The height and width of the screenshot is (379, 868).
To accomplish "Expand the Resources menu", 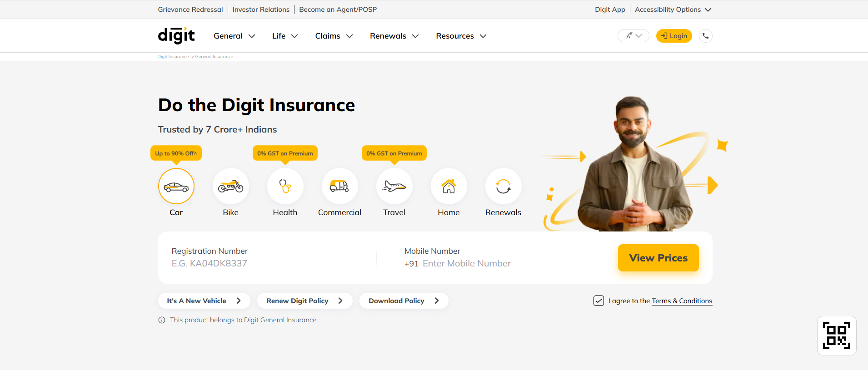I will 461,36.
